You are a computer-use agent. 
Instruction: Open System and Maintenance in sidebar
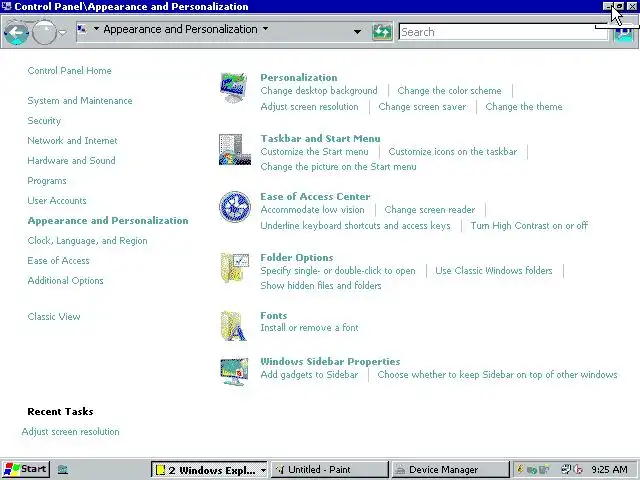(80, 100)
